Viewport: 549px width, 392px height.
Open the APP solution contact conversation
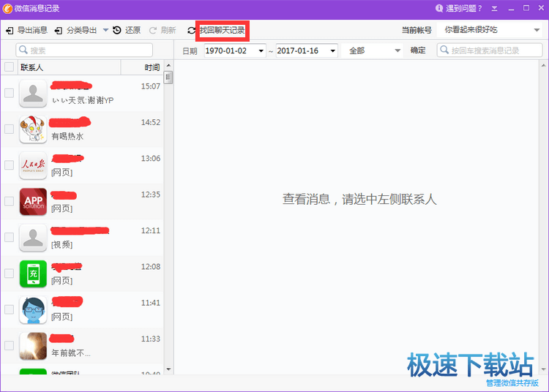coord(33,201)
